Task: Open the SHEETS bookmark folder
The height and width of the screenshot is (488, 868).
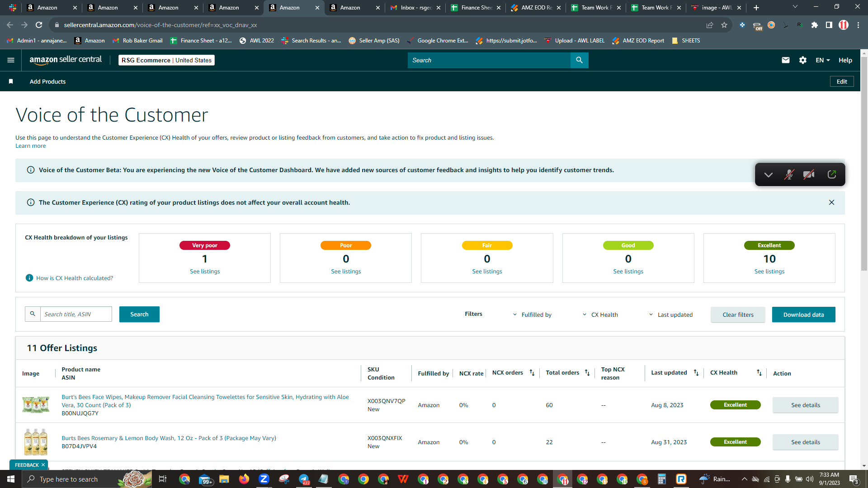Action: pyautogui.click(x=686, y=41)
